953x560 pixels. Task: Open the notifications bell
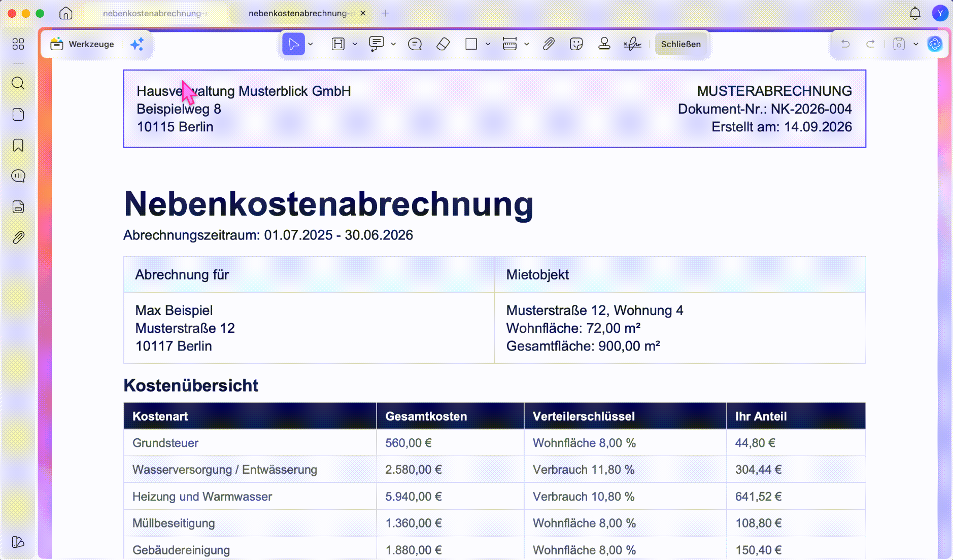point(915,13)
